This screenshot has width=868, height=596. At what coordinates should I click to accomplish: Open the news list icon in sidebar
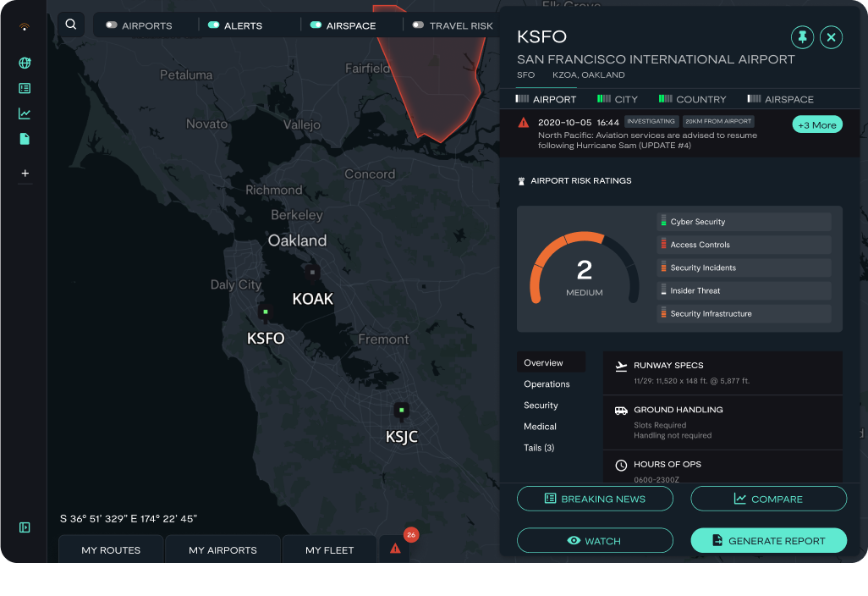coord(25,88)
